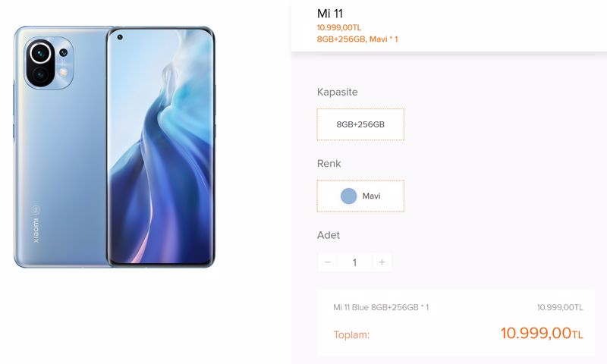Click the Mi 11 Blue 8GB+256GB order line
This screenshot has width=607, height=364.
tap(381, 307)
